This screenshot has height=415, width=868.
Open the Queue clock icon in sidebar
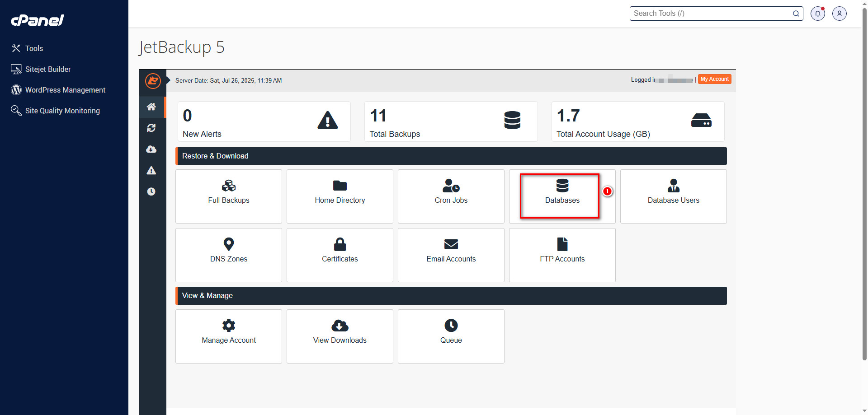click(151, 191)
